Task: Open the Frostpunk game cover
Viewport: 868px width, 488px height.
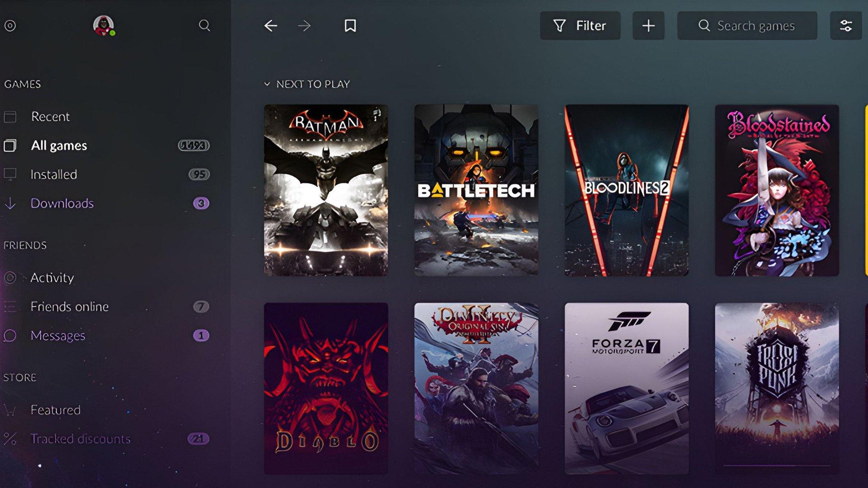Action: [777, 389]
